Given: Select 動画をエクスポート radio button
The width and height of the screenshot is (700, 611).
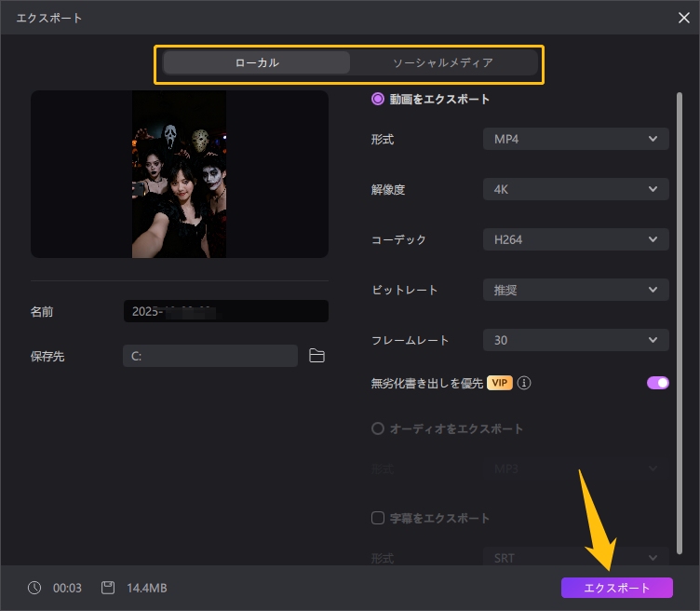Looking at the screenshot, I should click(378, 99).
